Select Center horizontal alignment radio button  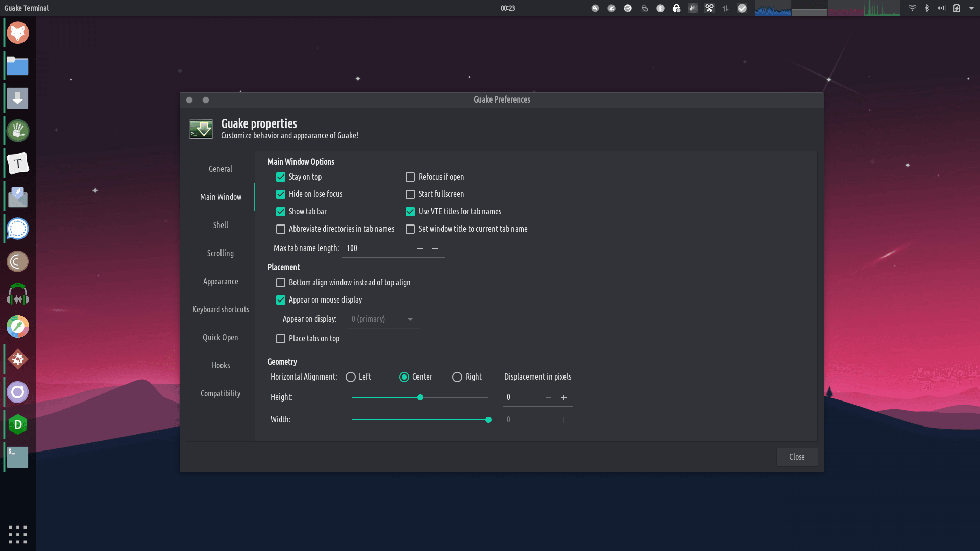click(403, 376)
